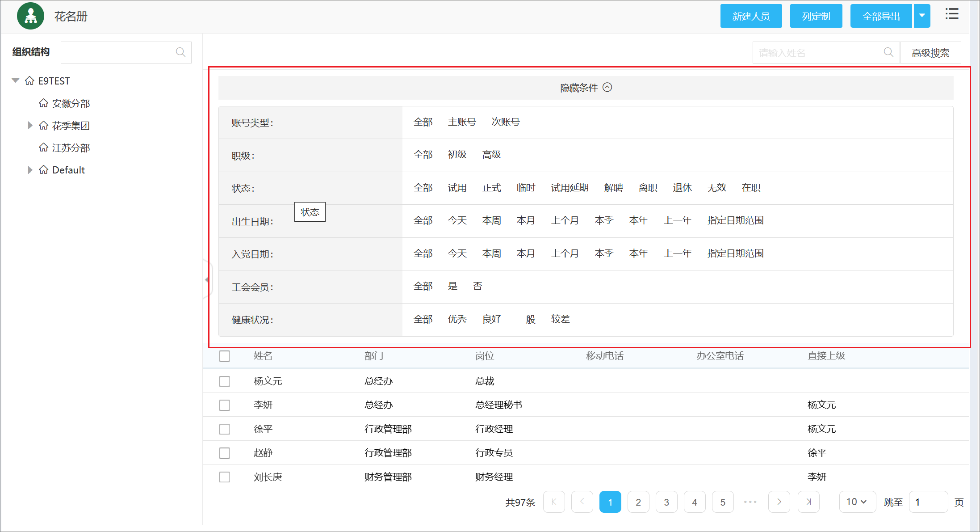980x532 pixels.
Task: Go to next page arrow
Action: pyautogui.click(x=779, y=502)
